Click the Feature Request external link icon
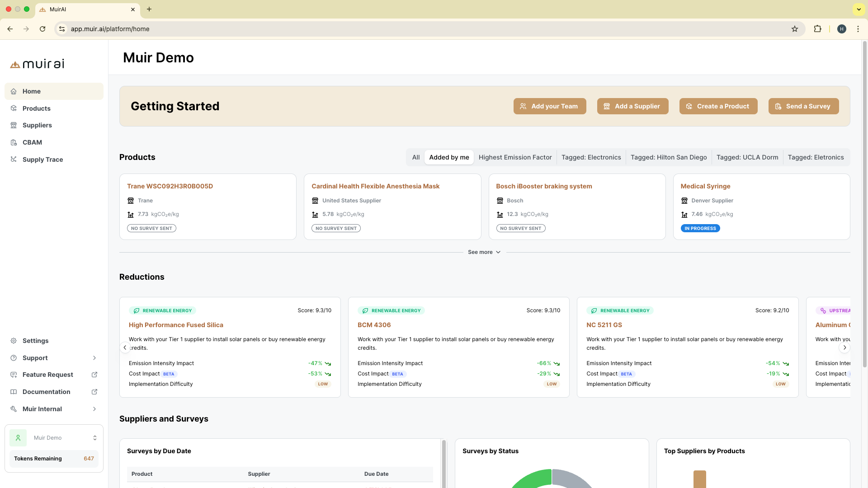This screenshot has width=868, height=488. click(94, 375)
